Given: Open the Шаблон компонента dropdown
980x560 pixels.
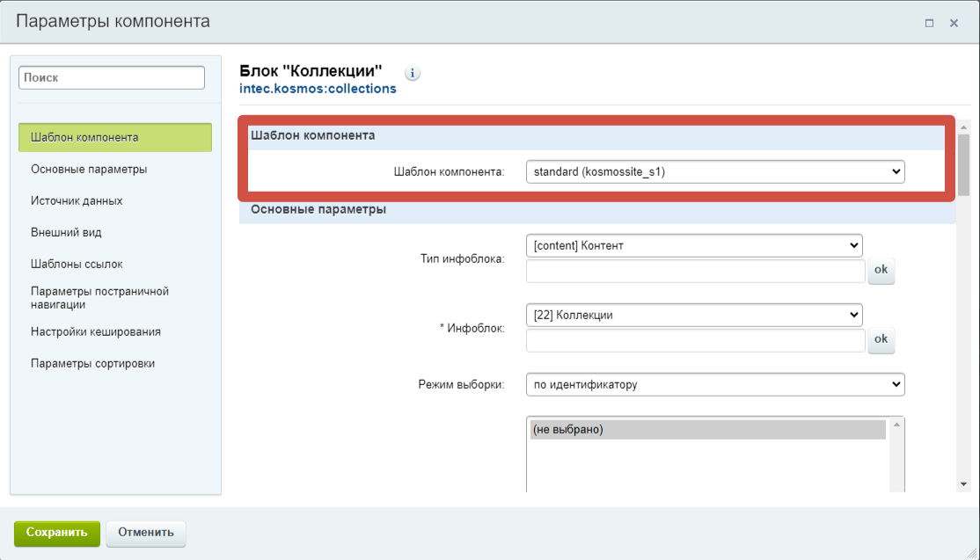Looking at the screenshot, I should click(x=715, y=171).
